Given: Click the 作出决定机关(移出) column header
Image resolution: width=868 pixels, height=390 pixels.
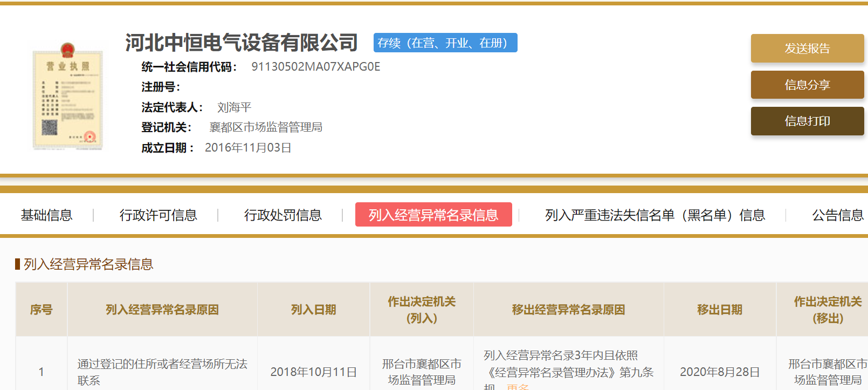Looking at the screenshot, I should 823,310.
